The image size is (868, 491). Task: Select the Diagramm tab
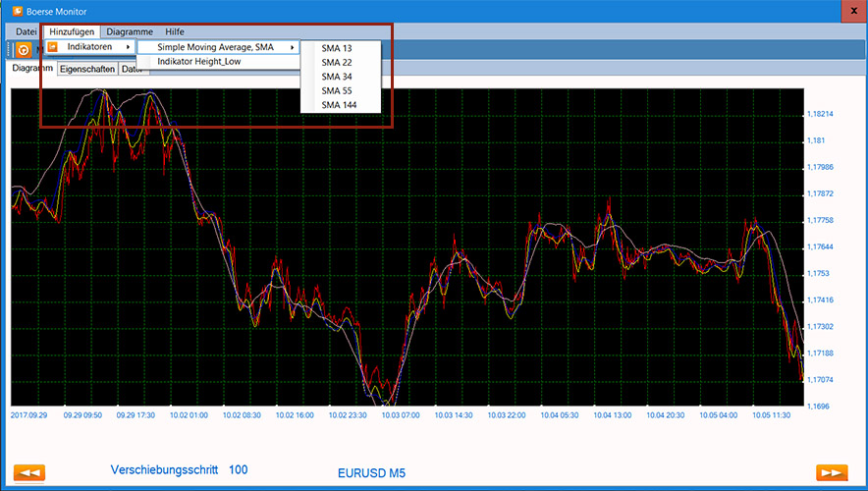click(x=32, y=69)
